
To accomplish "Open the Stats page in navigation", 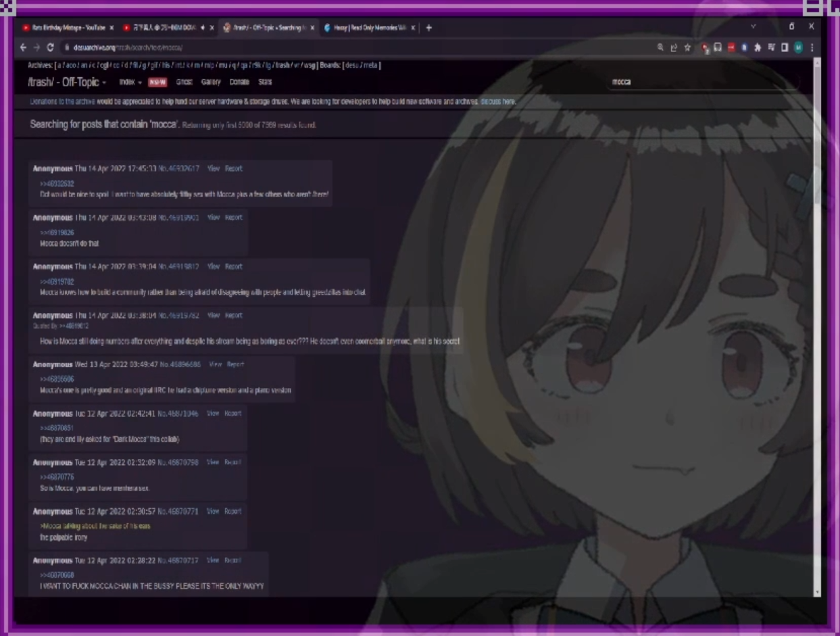I will coord(265,82).
